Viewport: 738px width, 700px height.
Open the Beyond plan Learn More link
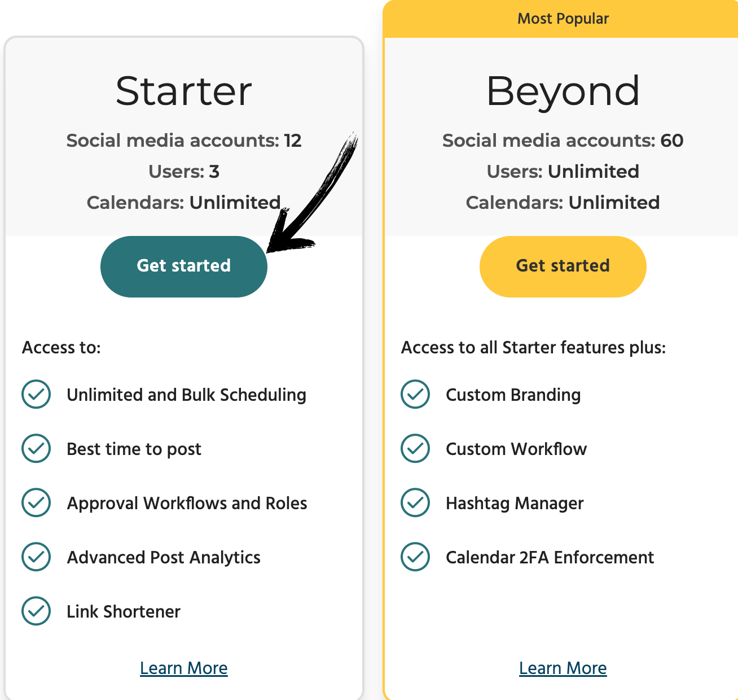click(x=563, y=668)
